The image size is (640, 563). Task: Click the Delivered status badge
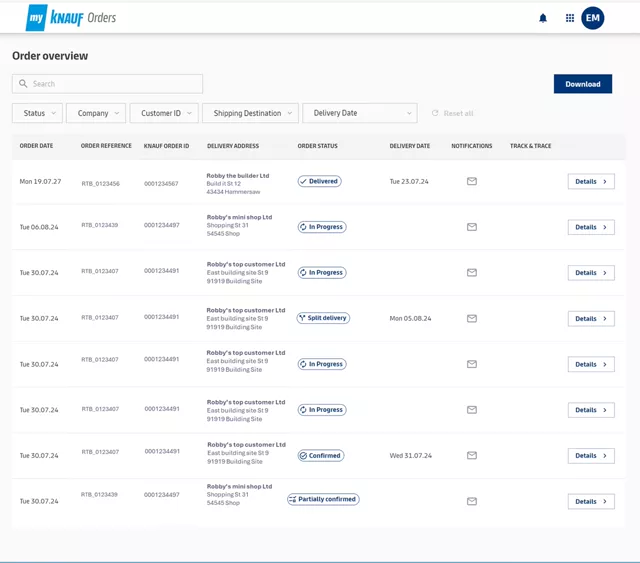coord(319,181)
